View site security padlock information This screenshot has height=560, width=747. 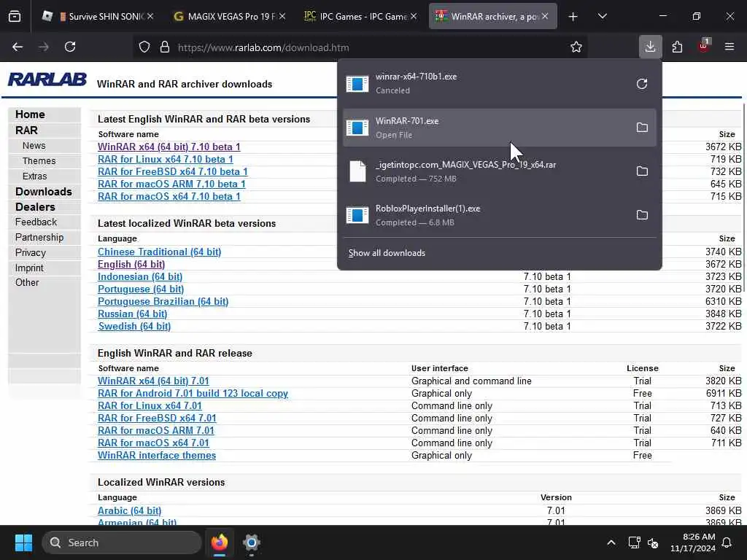(165, 47)
